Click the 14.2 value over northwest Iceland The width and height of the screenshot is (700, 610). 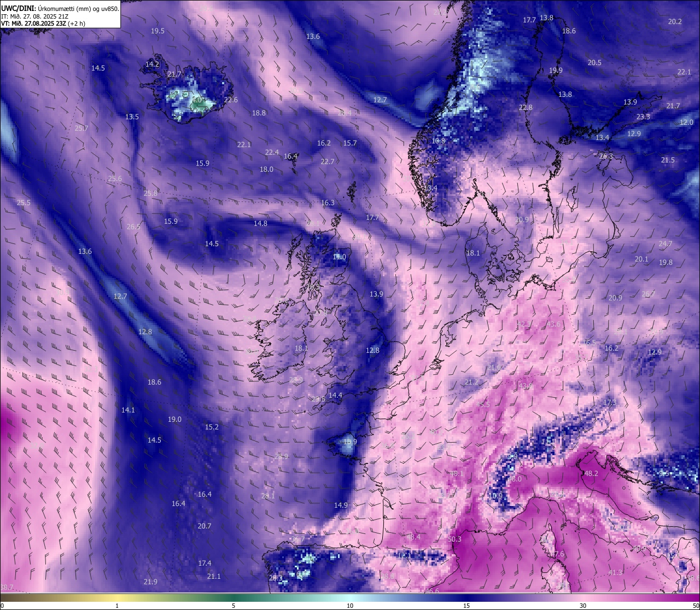pos(152,65)
